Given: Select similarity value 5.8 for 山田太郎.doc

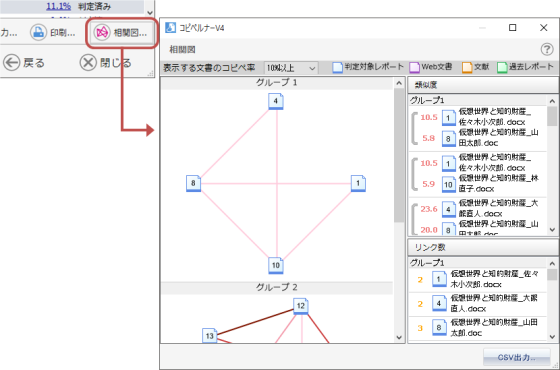Looking at the screenshot, I should 429,138.
